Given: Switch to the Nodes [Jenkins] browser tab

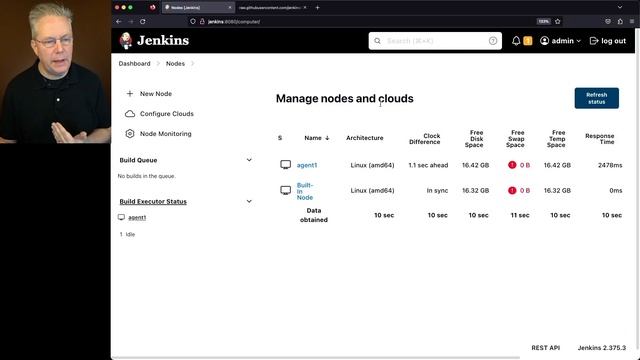Looking at the screenshot, I should [198, 7].
